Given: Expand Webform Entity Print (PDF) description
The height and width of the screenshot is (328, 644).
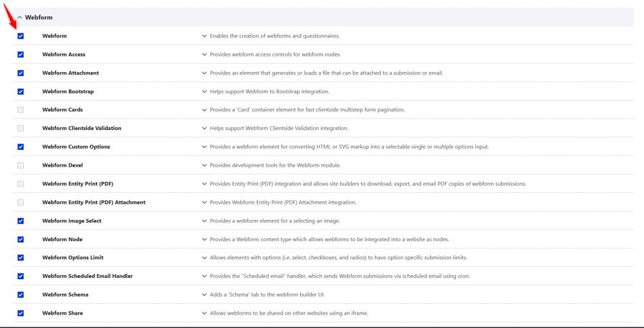Looking at the screenshot, I should (205, 184).
